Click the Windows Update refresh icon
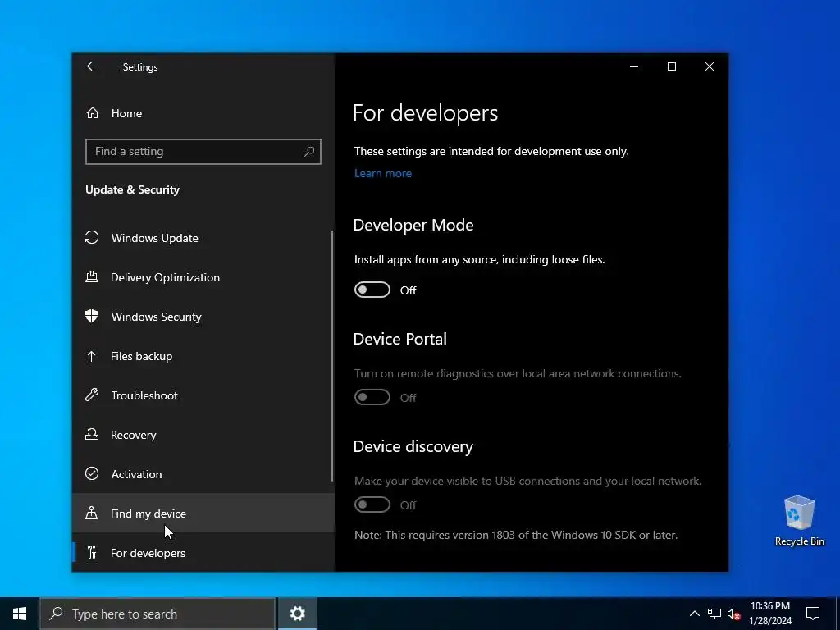 pyautogui.click(x=92, y=237)
